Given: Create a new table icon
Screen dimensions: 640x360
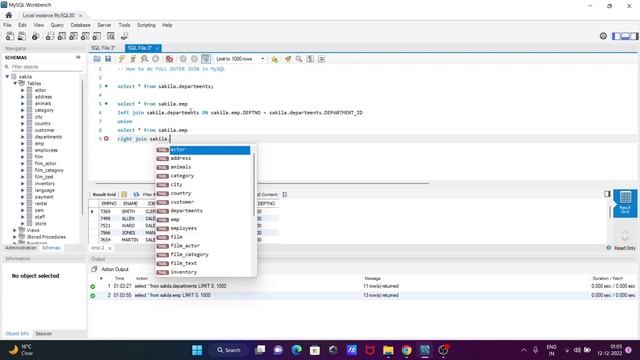Looking at the screenshot, I should tap(61, 36).
